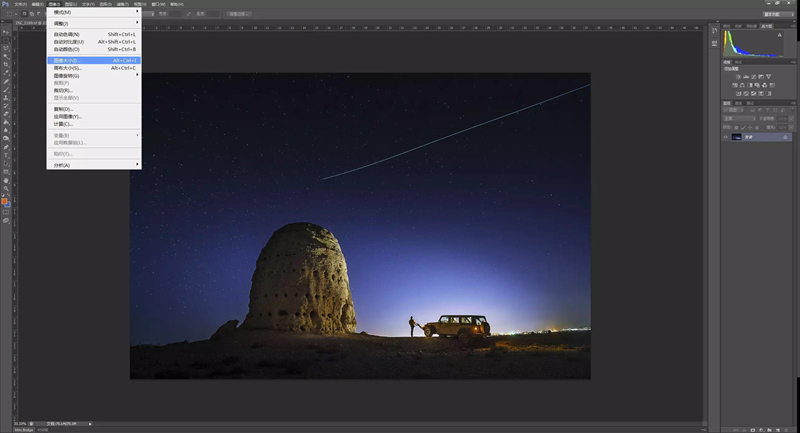Add a Curves adjustment
800x433 pixels.
[x=754, y=77]
